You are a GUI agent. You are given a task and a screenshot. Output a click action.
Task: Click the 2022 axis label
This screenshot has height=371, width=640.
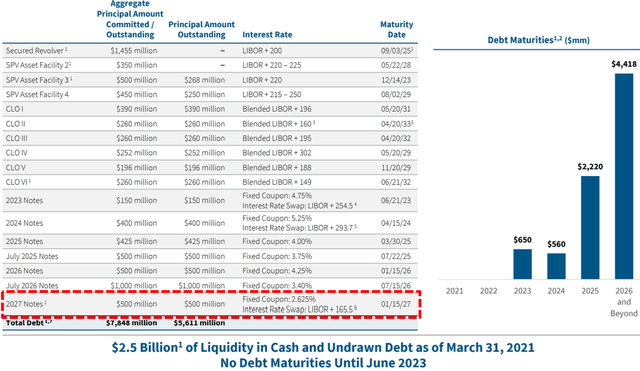click(489, 291)
